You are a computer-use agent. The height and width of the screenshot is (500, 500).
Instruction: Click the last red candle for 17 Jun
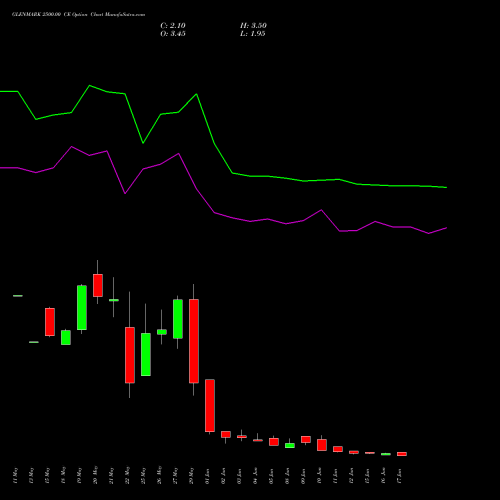(402, 454)
